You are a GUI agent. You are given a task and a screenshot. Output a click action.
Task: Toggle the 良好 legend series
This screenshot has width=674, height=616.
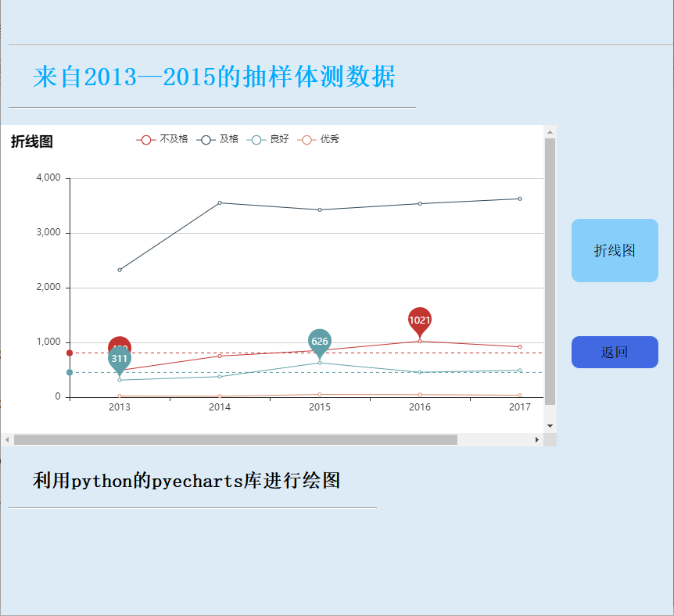point(267,139)
